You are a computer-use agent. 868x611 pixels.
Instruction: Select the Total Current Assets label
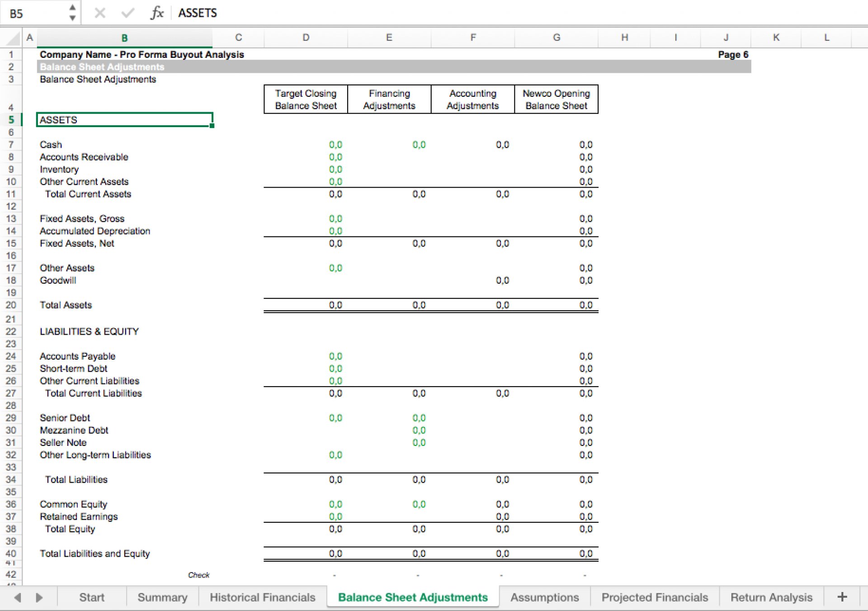[88, 194]
